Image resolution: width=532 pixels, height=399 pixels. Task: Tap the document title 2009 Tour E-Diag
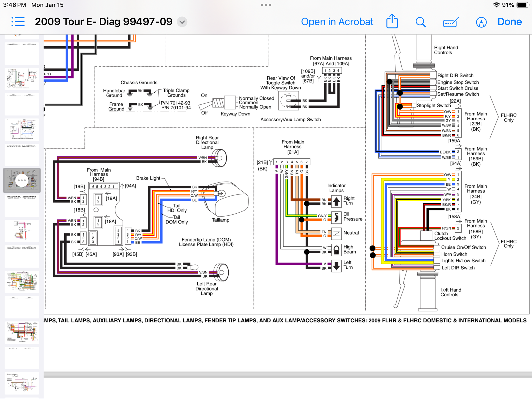(104, 22)
